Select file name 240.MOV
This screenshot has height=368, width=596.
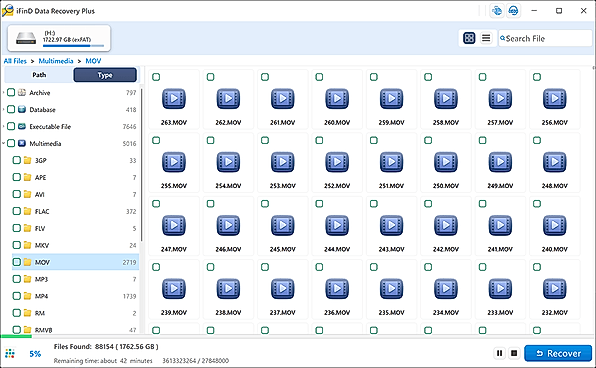click(555, 249)
